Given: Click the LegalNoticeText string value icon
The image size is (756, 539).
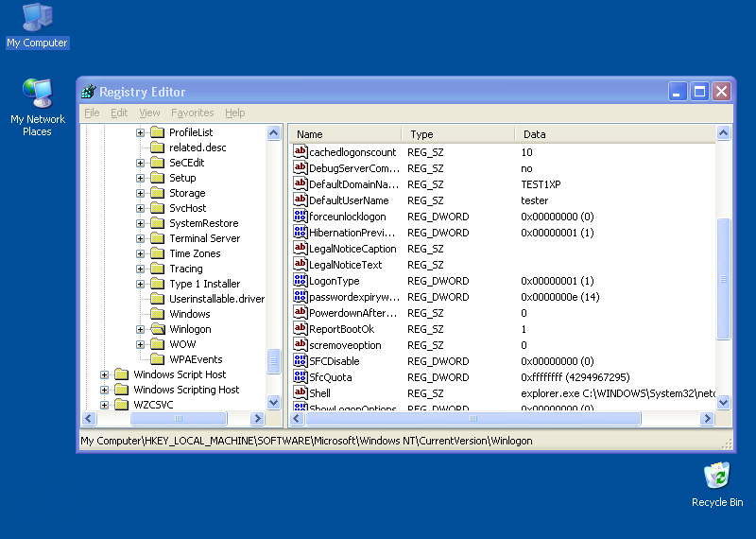Looking at the screenshot, I should [301, 265].
